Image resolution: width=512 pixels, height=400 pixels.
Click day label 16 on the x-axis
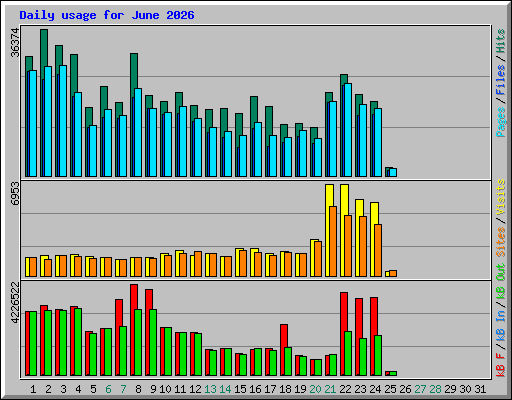255,389
